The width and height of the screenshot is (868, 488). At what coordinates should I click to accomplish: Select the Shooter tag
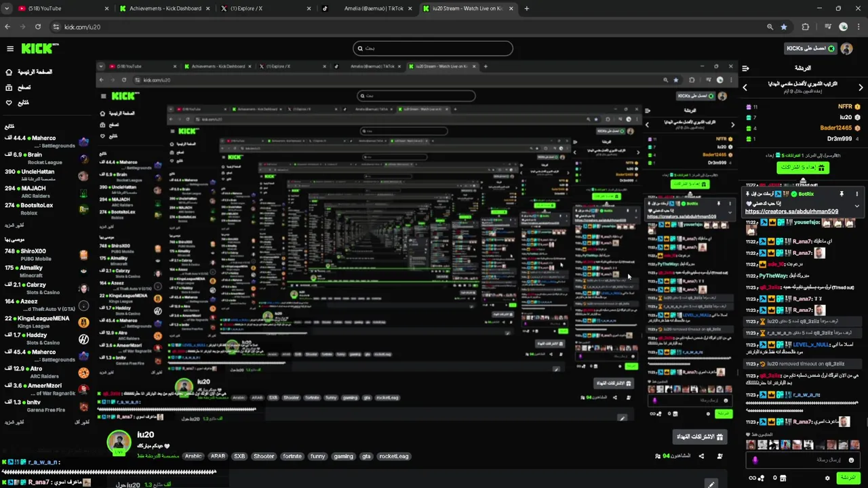point(264,456)
